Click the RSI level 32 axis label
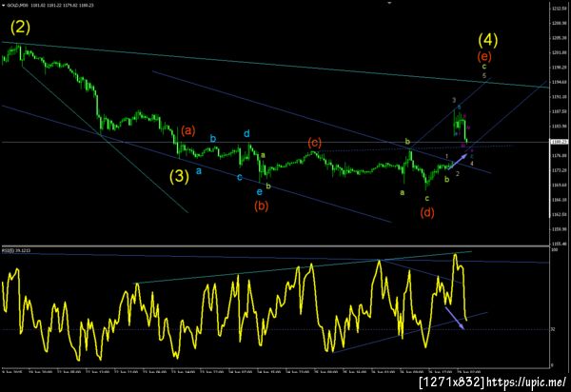The width and height of the screenshot is (571, 392). tap(553, 329)
